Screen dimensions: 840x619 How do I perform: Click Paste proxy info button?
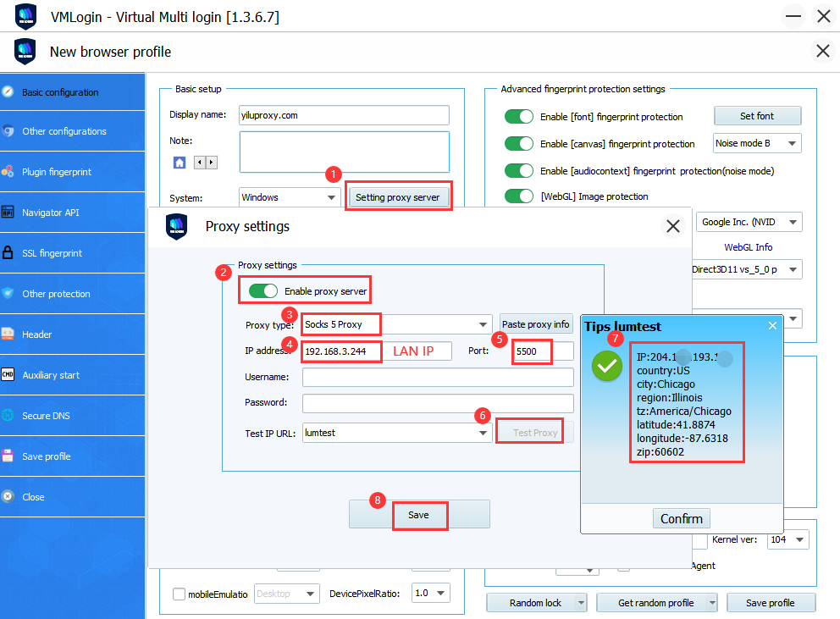(x=536, y=324)
